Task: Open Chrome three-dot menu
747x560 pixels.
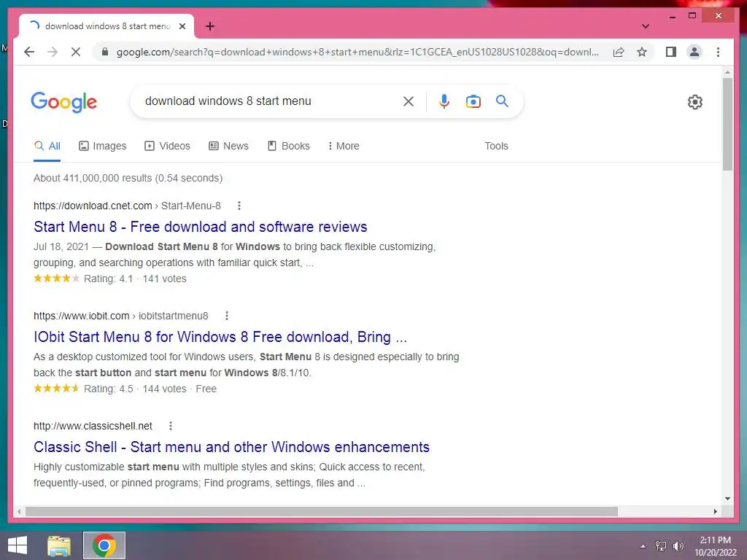Action: (x=718, y=52)
